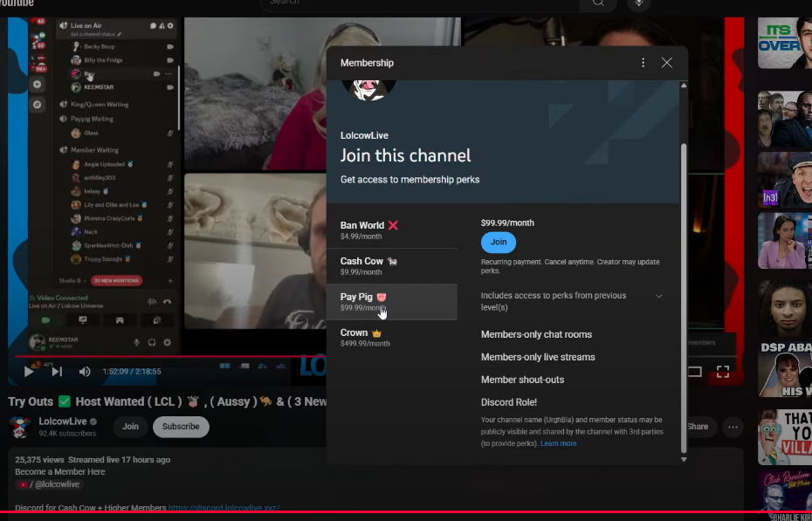Click the Discord disconnect call icon
The height and width of the screenshot is (521, 812).
(x=168, y=302)
